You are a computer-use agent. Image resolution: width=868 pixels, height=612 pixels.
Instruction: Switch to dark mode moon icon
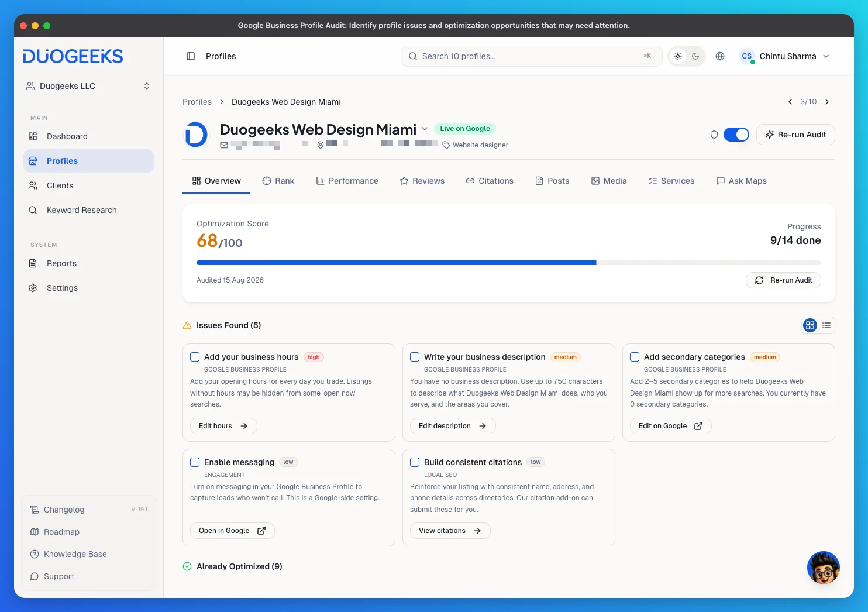[x=695, y=56]
